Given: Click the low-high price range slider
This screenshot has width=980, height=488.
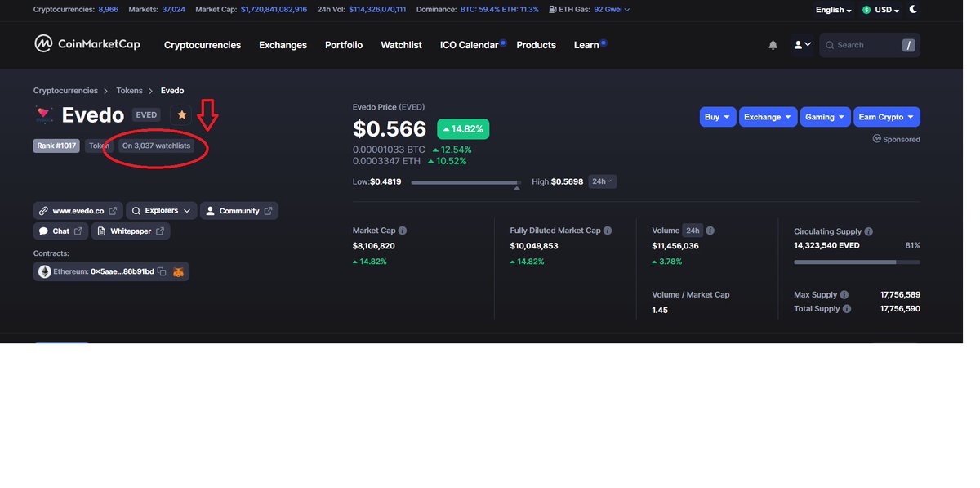Looking at the screenshot, I should (x=466, y=182).
